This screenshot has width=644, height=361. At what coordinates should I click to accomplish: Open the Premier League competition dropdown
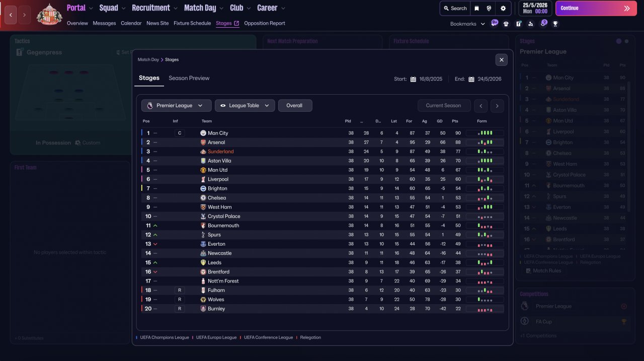(176, 105)
